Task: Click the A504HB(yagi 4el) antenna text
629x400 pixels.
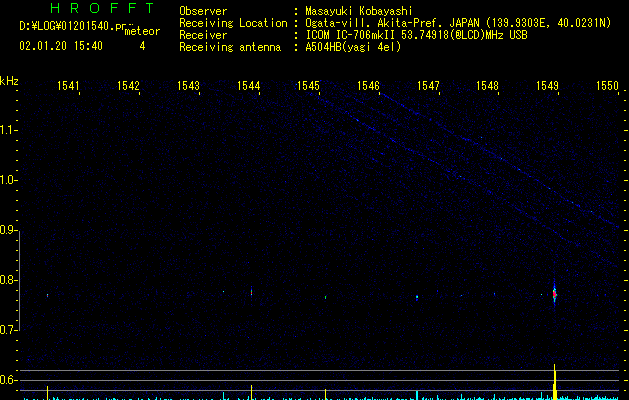Action: point(353,47)
